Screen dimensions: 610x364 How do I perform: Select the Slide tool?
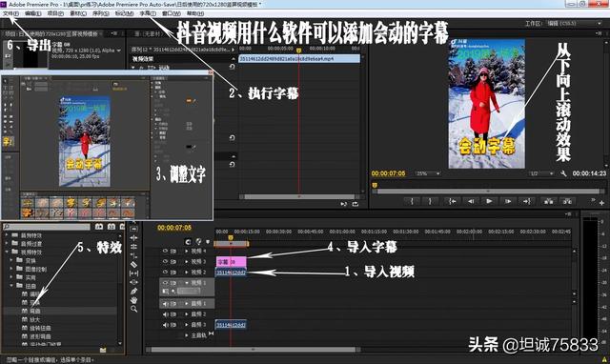pyautogui.click(x=133, y=282)
